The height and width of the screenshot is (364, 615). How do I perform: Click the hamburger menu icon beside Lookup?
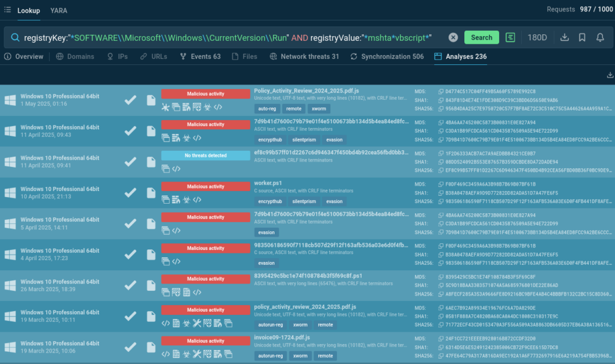coord(7,10)
